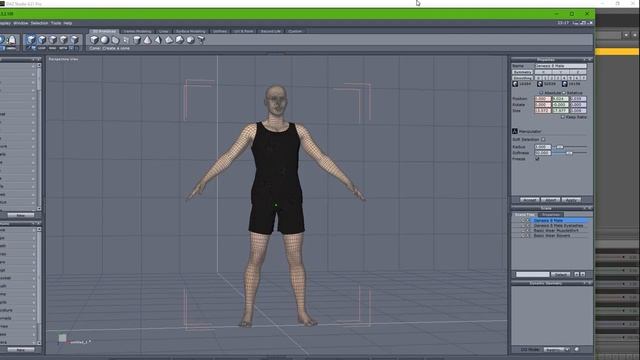Image resolution: width=640 pixels, height=360 pixels.
Task: Click the Rotate Y value field
Action: click(560, 104)
